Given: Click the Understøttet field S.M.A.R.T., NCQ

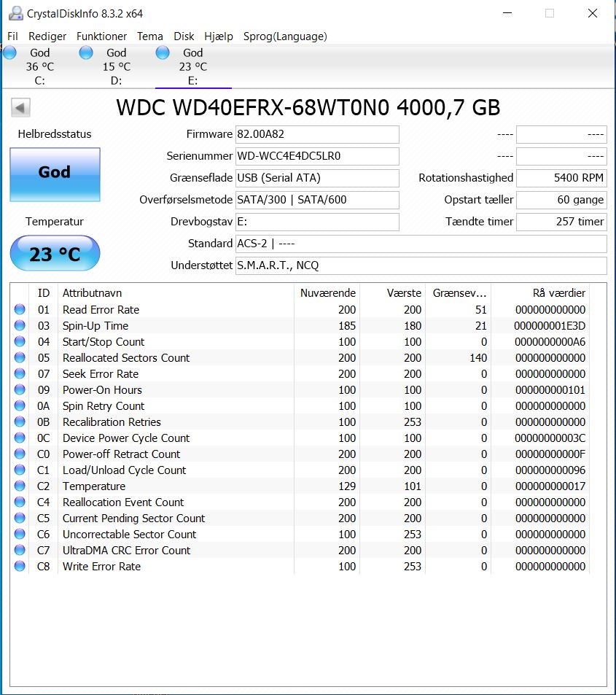Looking at the screenshot, I should (421, 265).
